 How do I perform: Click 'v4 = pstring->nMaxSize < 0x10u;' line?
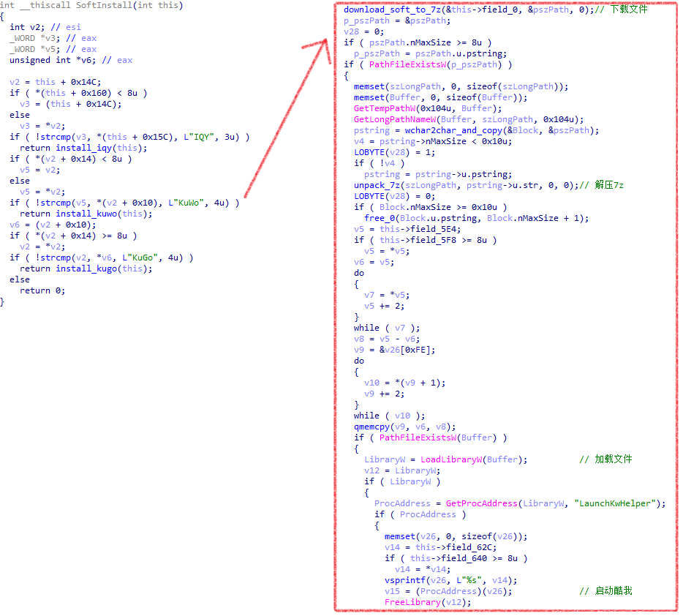click(x=432, y=140)
